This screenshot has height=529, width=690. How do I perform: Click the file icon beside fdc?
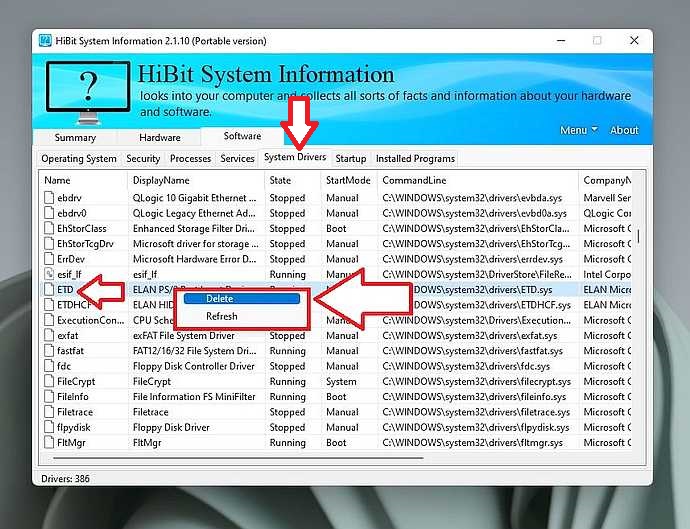[x=49, y=366]
